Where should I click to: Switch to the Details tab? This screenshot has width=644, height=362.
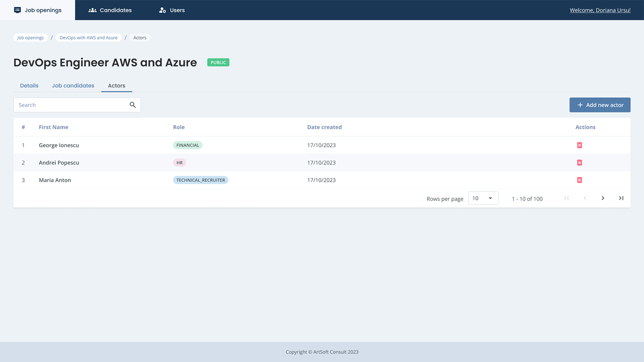tap(29, 86)
